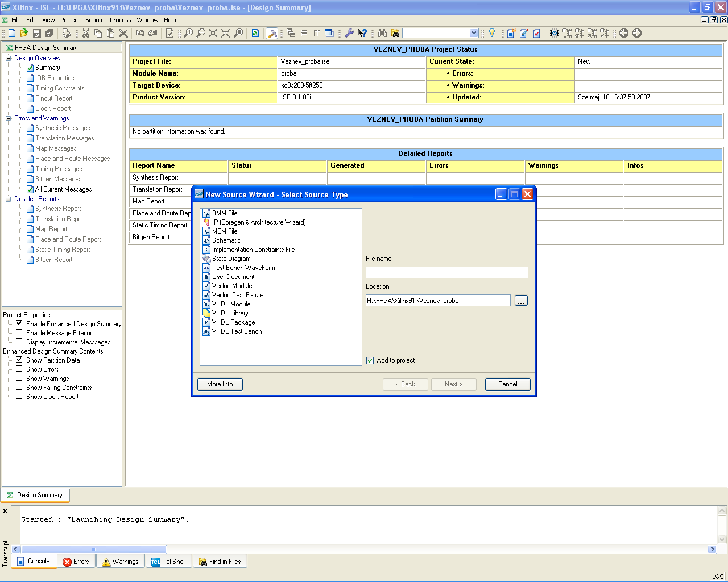Screen dimensions: 728x582
Task: Open the Process menu
Action: click(x=121, y=20)
